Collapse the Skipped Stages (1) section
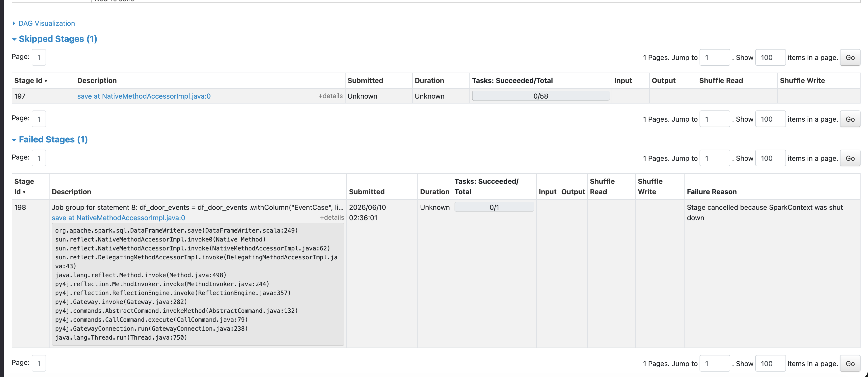868x377 pixels. point(54,39)
